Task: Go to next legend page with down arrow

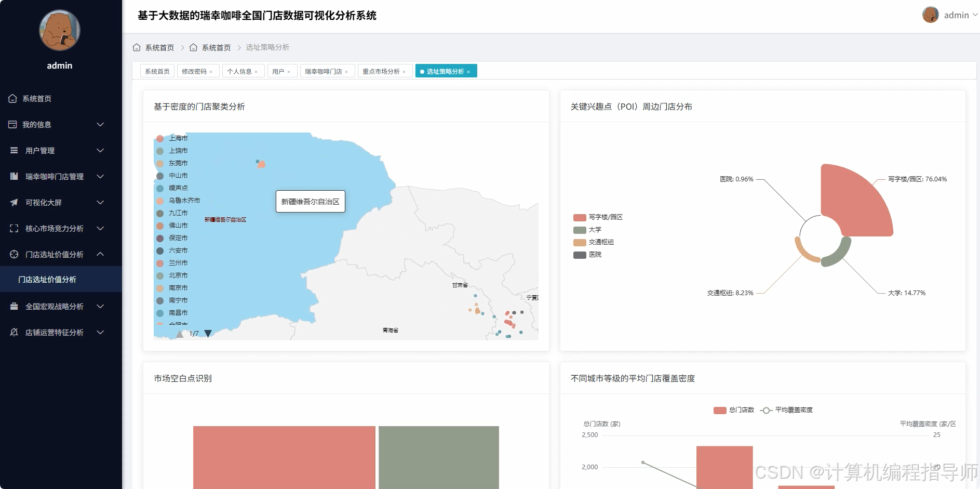Action: pyautogui.click(x=208, y=334)
